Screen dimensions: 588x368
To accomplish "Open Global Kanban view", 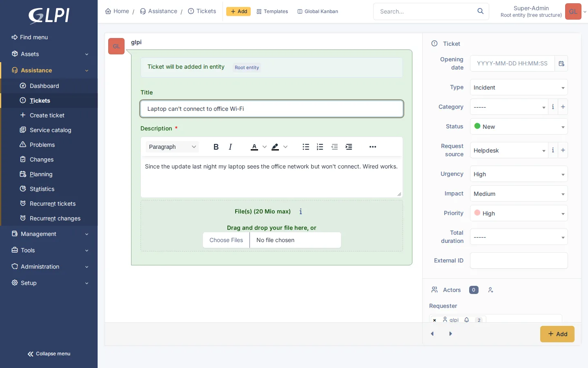I will click(318, 11).
